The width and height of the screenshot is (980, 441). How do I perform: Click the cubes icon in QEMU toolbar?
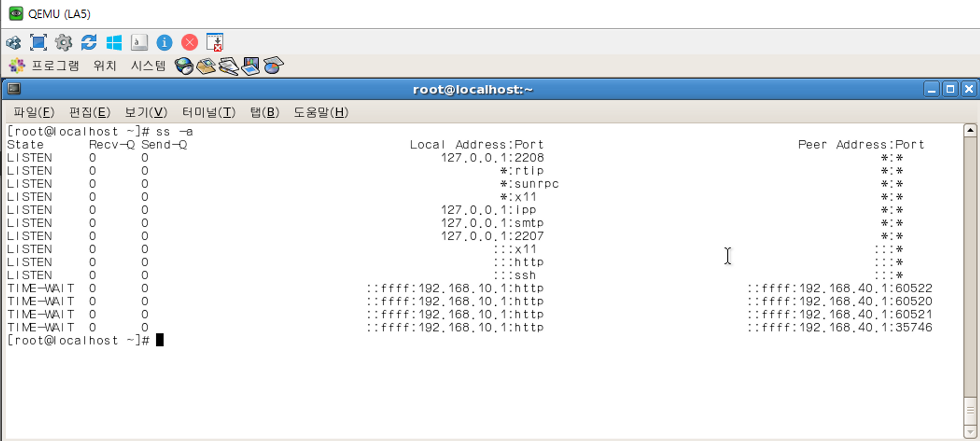[x=14, y=42]
